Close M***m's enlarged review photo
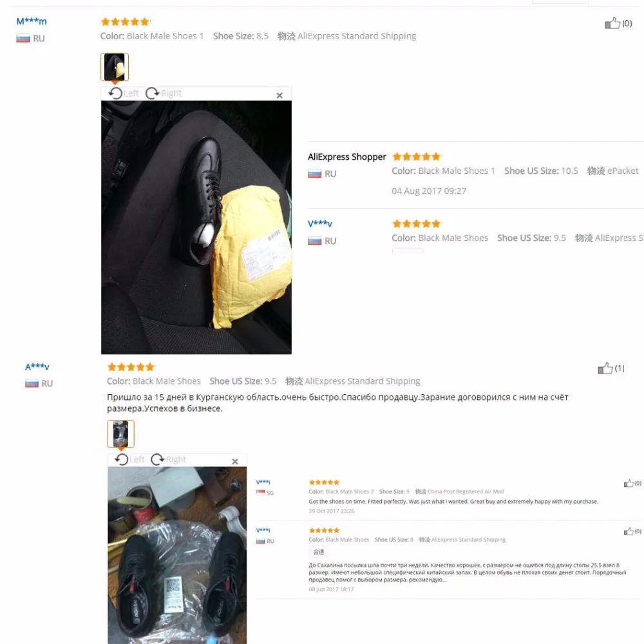The width and height of the screenshot is (644, 644). click(279, 95)
